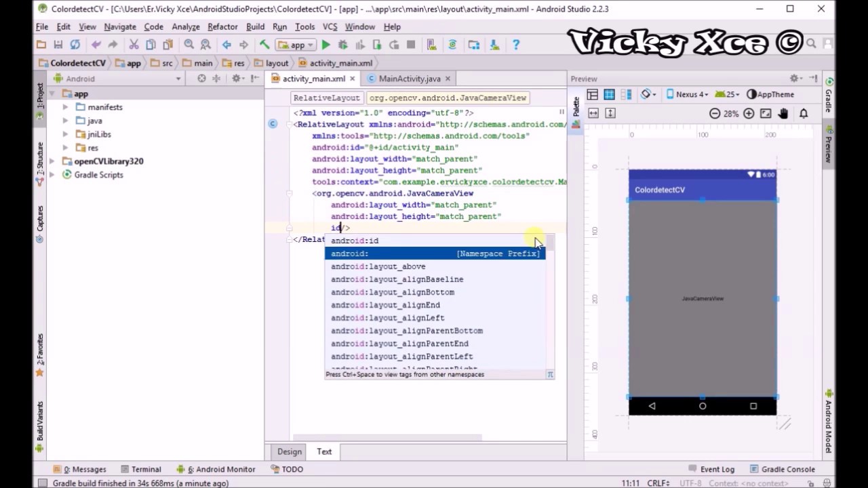Click the Sync Gradle toolbar icon
Viewport: 868px width, 488px height.
tap(453, 45)
